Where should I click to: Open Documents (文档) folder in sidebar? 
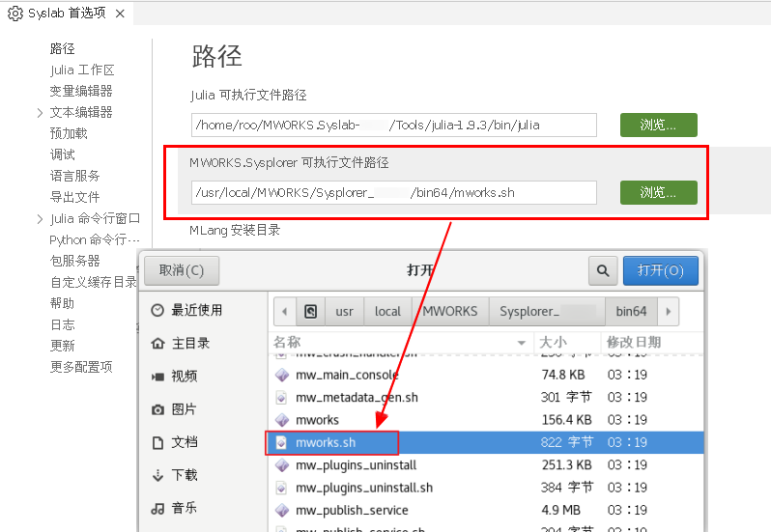(x=184, y=442)
